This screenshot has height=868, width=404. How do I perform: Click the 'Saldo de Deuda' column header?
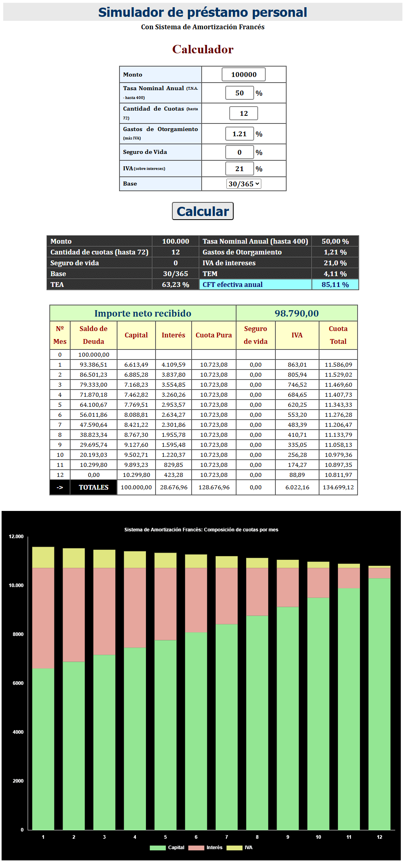click(x=93, y=335)
